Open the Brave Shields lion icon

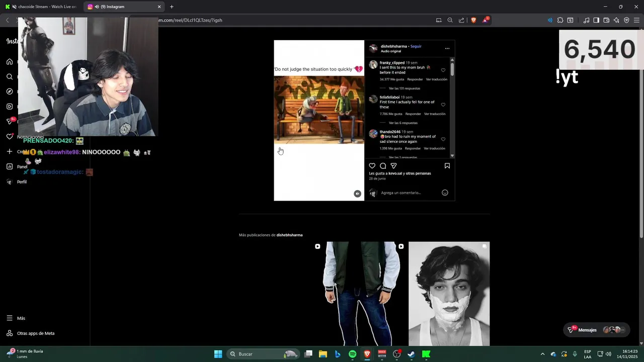(473, 20)
